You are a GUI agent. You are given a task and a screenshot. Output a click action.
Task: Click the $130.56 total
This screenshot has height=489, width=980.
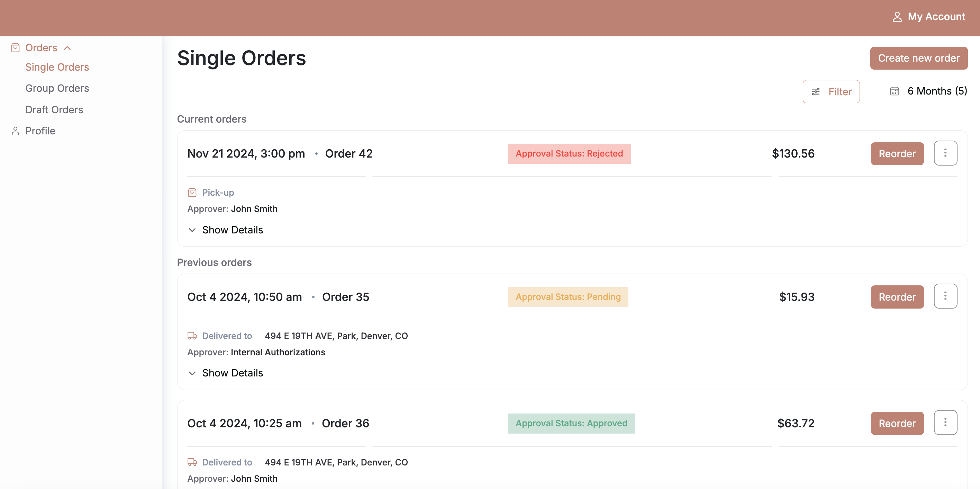(793, 153)
